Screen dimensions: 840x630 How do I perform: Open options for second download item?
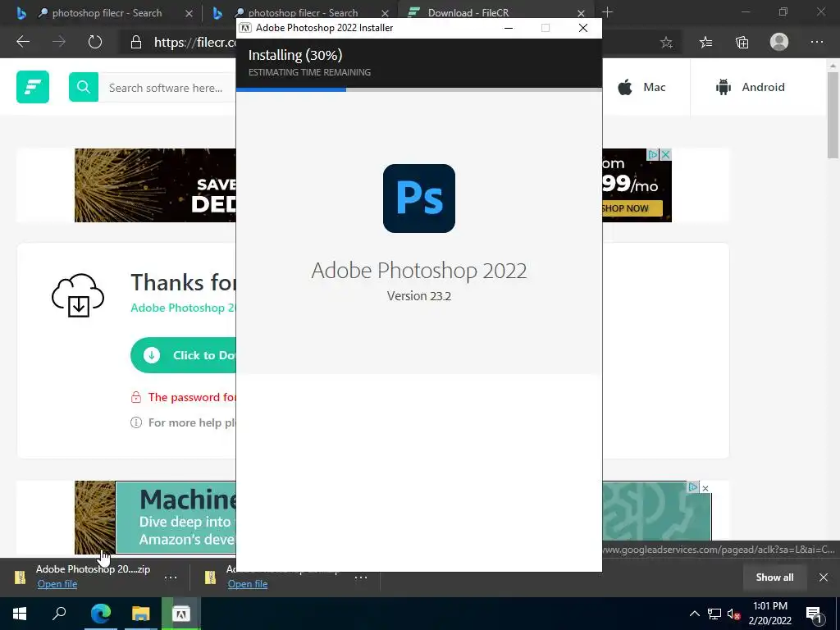click(x=361, y=577)
